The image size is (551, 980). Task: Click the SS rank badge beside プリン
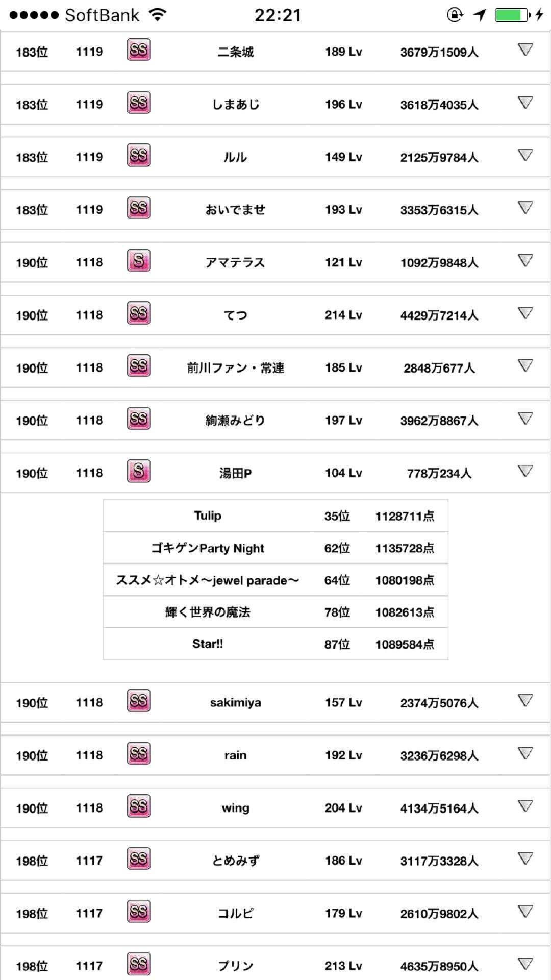(138, 964)
